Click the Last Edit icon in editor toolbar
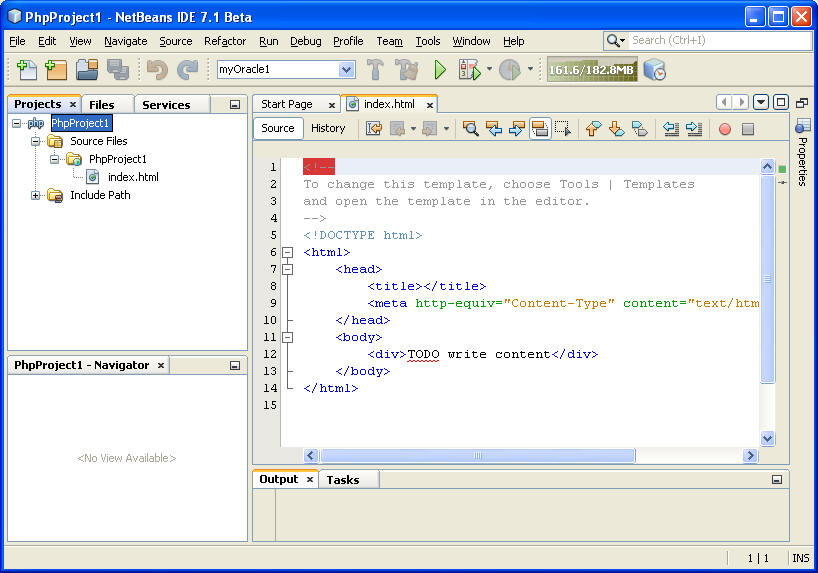 pyautogui.click(x=374, y=128)
